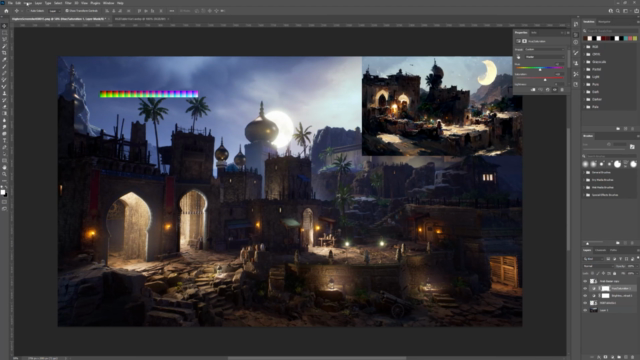The width and height of the screenshot is (640, 360).
Task: Delete layer with Layers panel trash icon
Action: 633,357
